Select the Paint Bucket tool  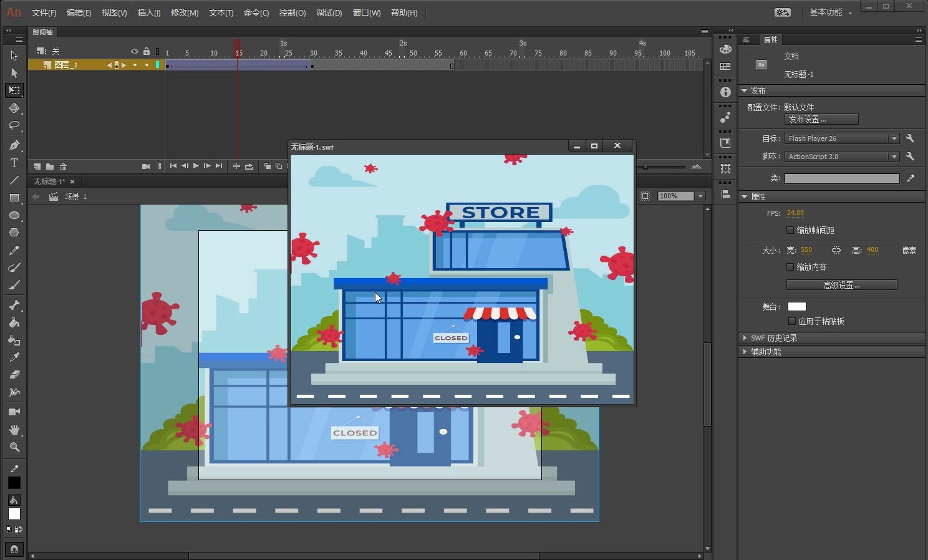(x=14, y=322)
